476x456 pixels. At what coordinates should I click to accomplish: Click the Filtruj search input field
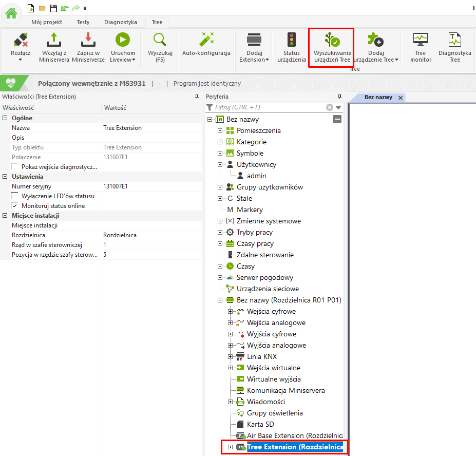coord(266,107)
